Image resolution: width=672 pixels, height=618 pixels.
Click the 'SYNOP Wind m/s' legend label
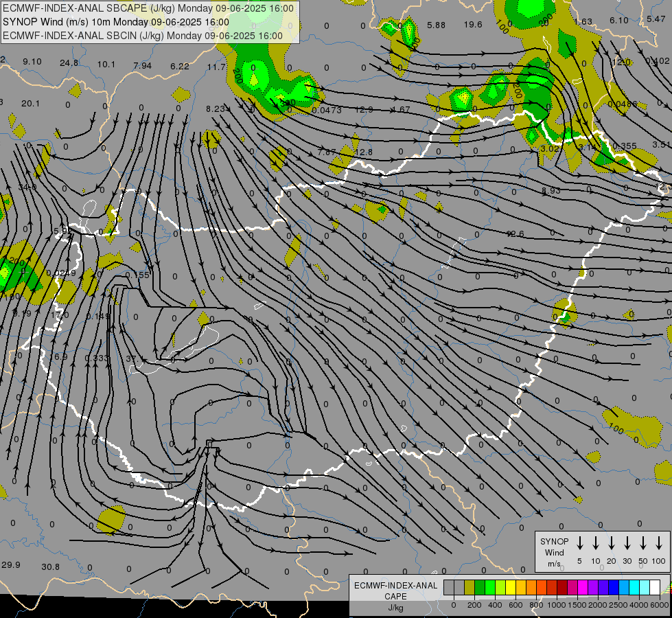(x=554, y=552)
